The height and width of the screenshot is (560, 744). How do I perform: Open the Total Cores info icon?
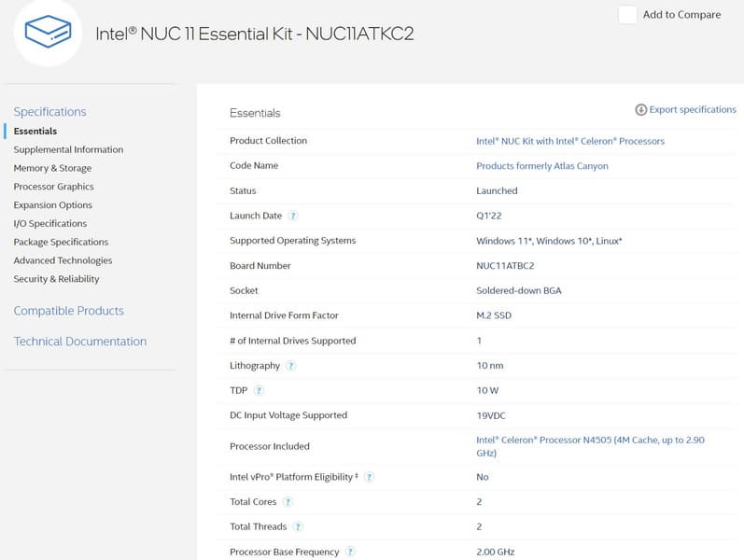[288, 502]
